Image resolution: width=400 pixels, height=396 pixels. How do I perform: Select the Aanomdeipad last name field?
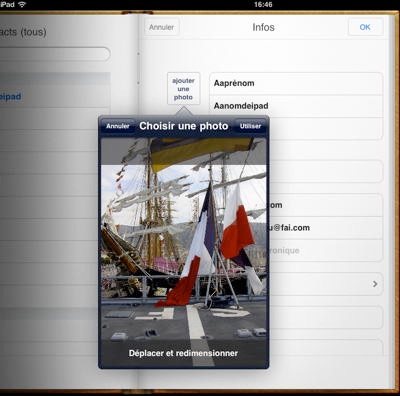coord(296,106)
